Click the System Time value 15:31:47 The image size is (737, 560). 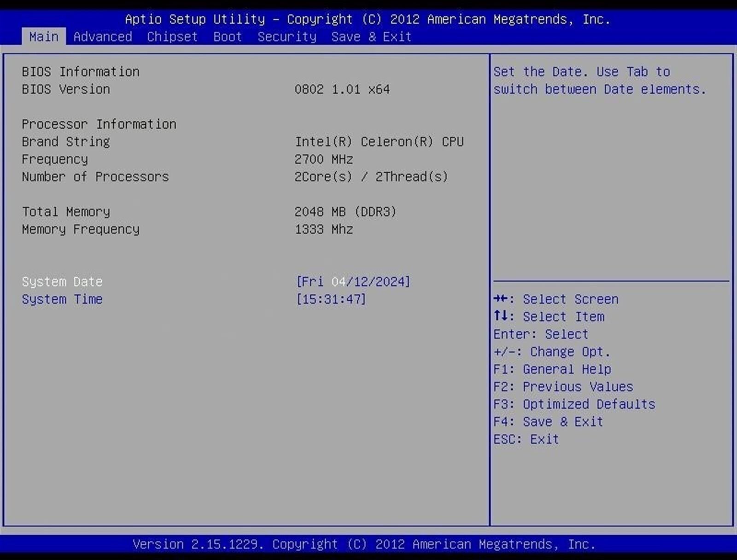coord(331,299)
